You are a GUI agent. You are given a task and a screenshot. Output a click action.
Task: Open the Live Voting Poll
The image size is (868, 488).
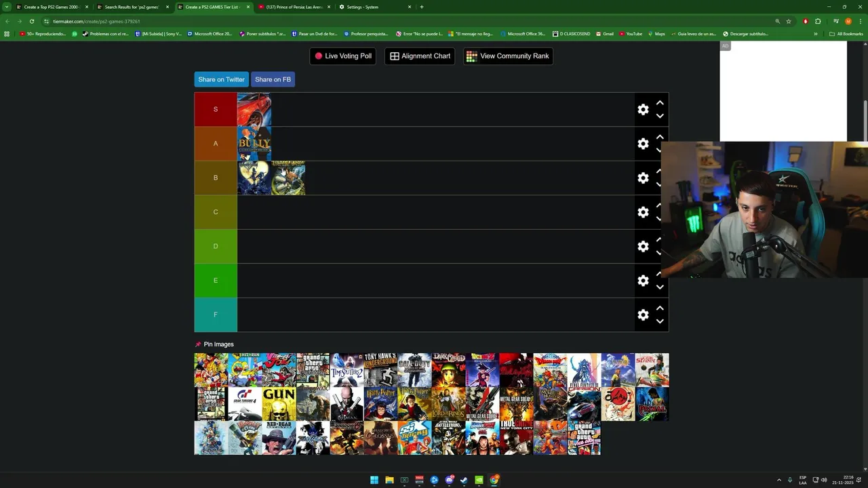coord(343,56)
